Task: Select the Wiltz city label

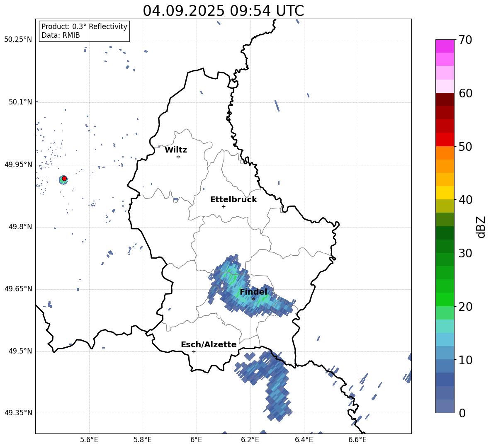Action: [176, 150]
